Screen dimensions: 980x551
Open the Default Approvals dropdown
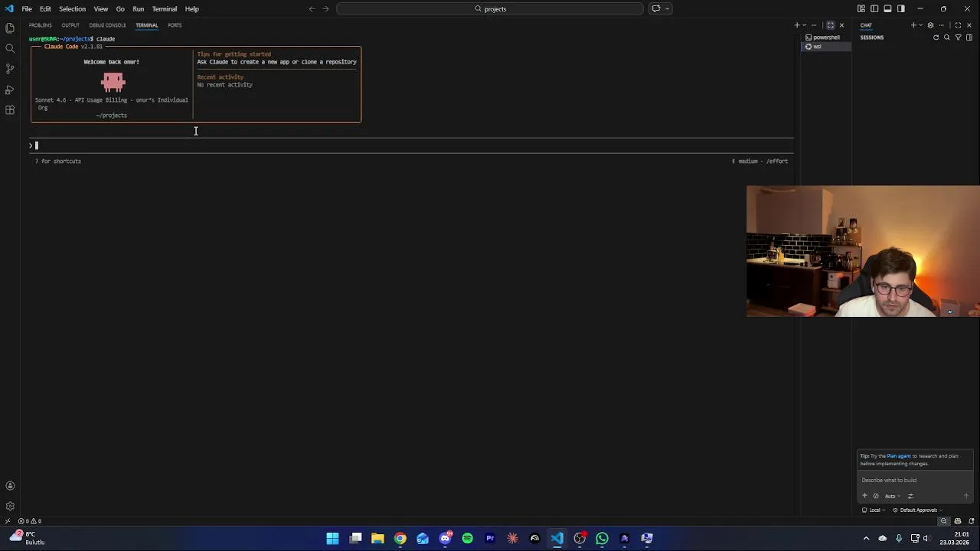pyautogui.click(x=917, y=510)
